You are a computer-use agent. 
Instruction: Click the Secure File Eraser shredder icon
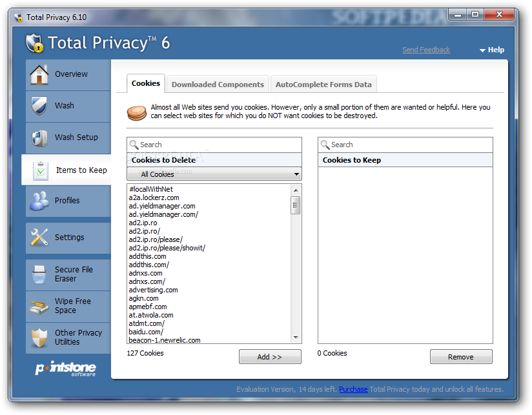tap(39, 274)
